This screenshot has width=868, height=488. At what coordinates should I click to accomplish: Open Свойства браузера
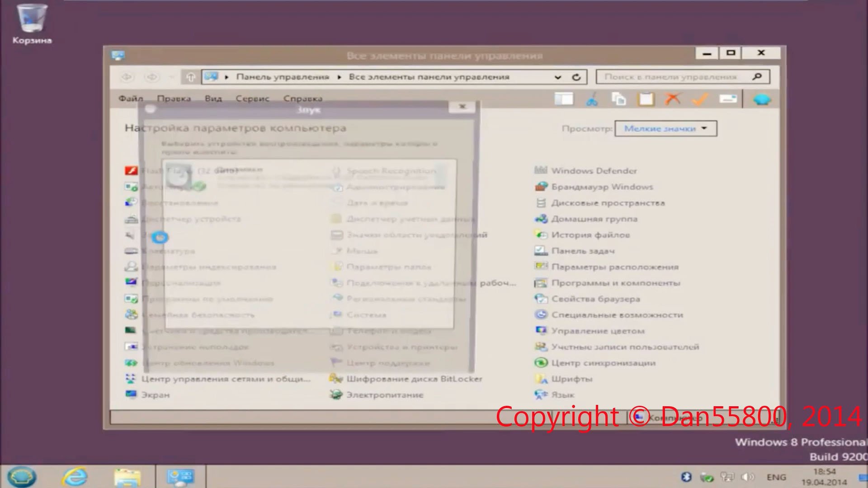[596, 299]
